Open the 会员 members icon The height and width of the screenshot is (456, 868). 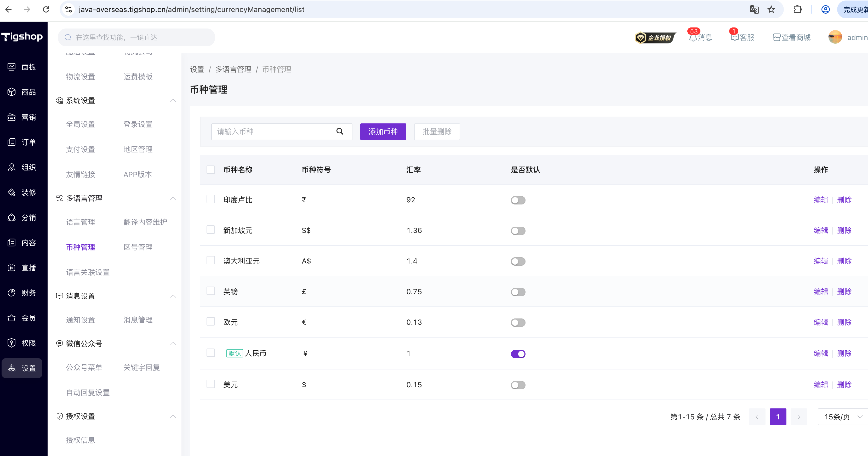12,318
